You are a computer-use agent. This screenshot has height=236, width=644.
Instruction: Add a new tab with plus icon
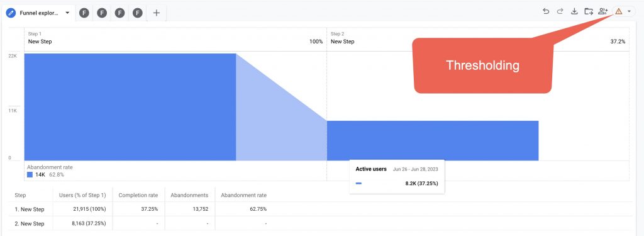(x=157, y=13)
